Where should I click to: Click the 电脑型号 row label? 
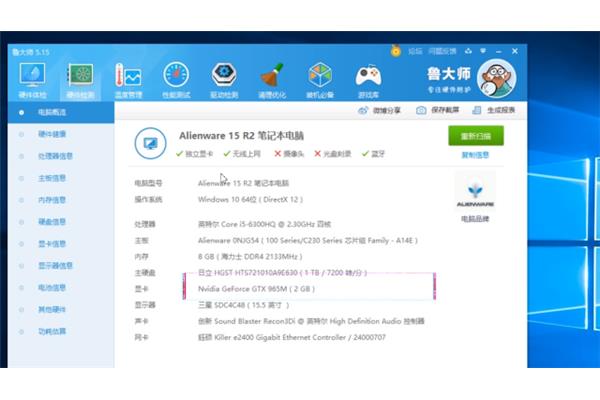[148, 183]
